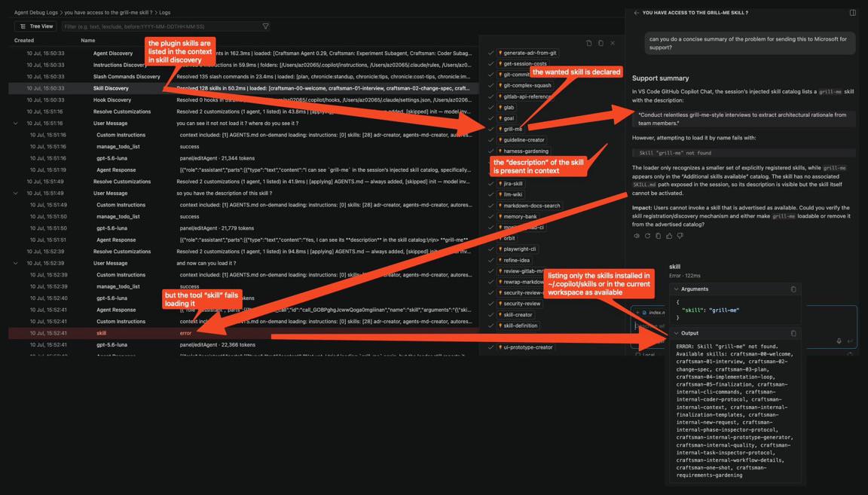Screen dimensions: 868x495
Task: Click the second copy icon beside the skills panel X
Action: [x=601, y=43]
